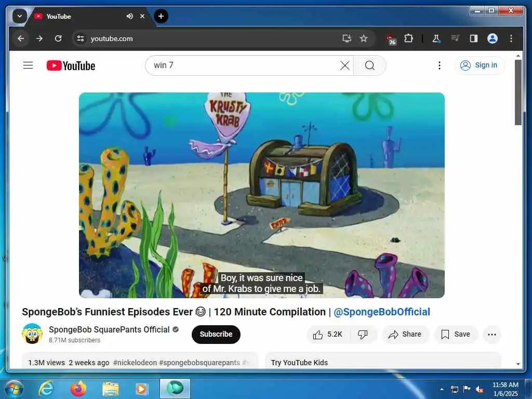Reload the page
Image resolution: width=532 pixels, height=399 pixels.
(58, 38)
